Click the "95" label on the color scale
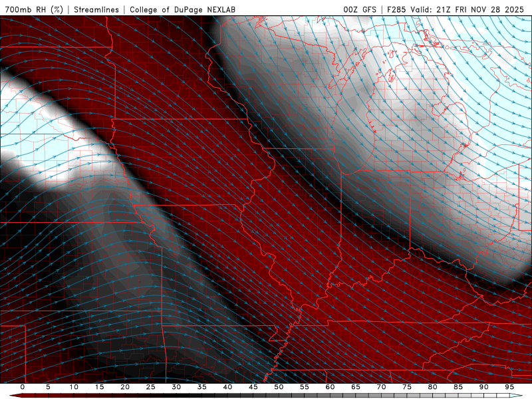 pos(509,387)
